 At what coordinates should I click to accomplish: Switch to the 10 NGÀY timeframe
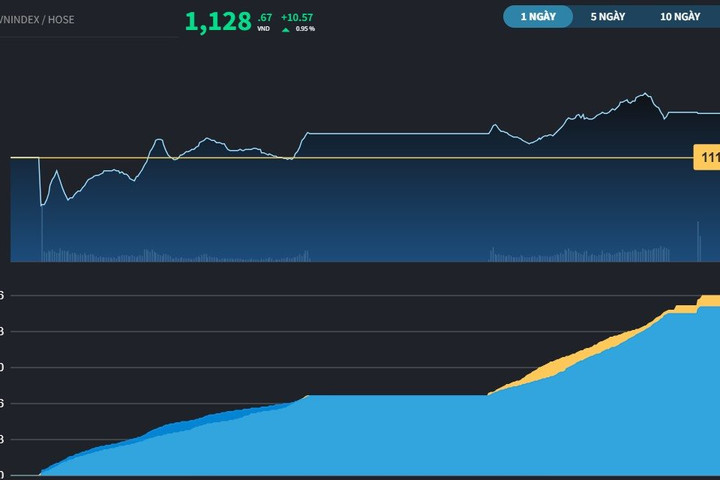[680, 17]
